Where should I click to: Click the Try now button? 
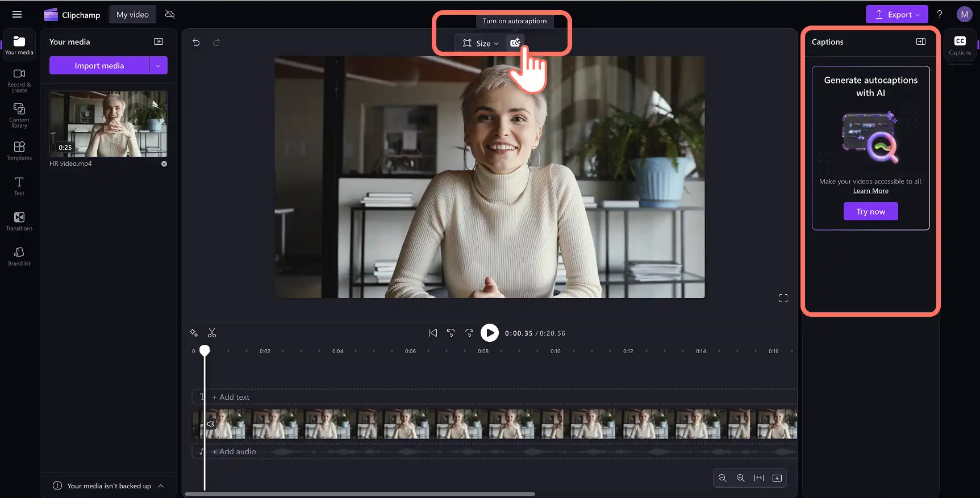coord(870,211)
